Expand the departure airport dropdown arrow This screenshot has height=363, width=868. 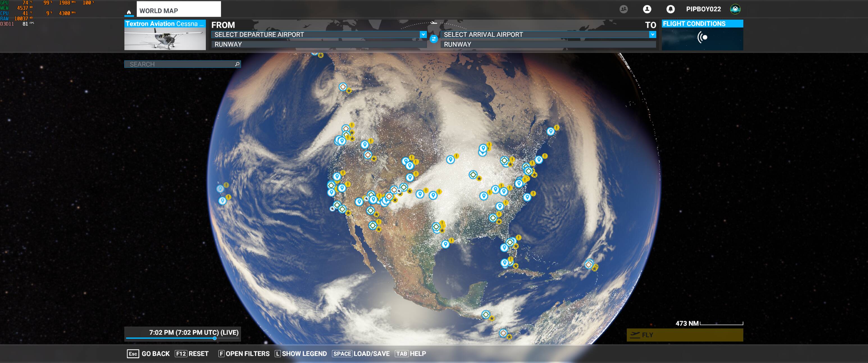[423, 34]
